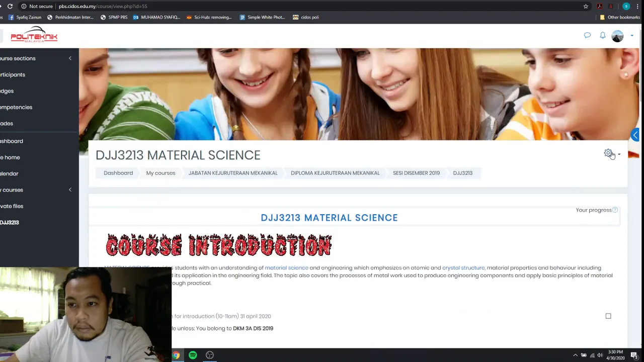Screen dimensions: 644x362
Task: Open the messages chat bubble icon
Action: click(587, 36)
